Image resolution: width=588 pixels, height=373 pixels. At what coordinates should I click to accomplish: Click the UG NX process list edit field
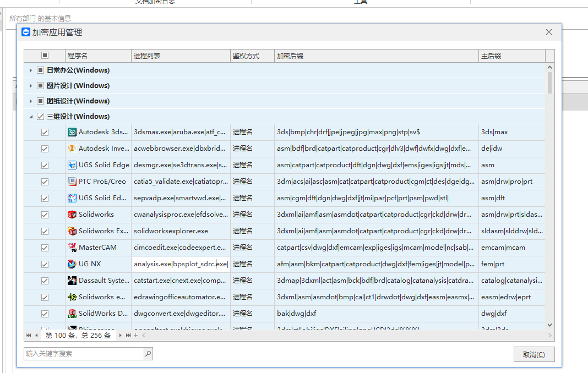point(181,264)
